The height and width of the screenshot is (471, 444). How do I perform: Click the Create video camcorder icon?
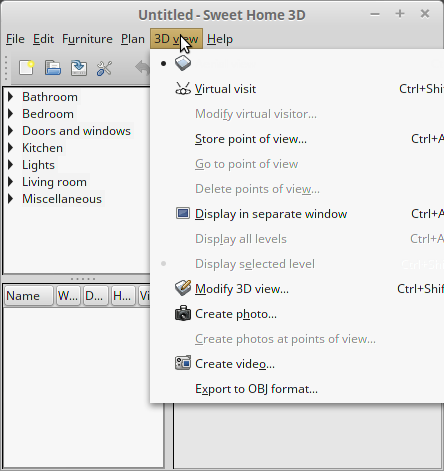pyautogui.click(x=183, y=363)
